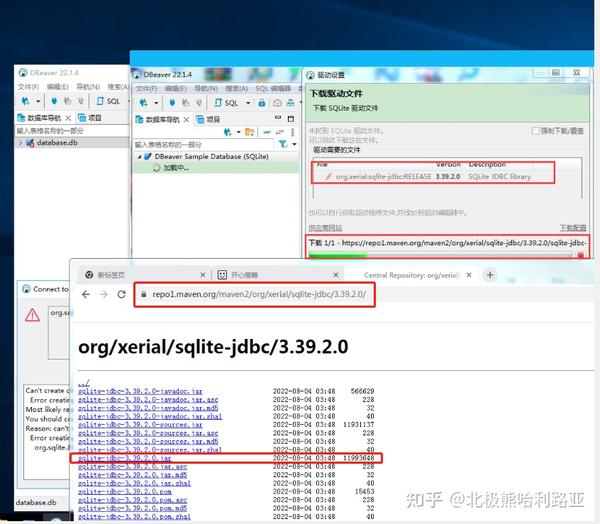Maximize navigator panel in middle DBeaver
This screenshot has width=600, height=524.
click(x=291, y=119)
